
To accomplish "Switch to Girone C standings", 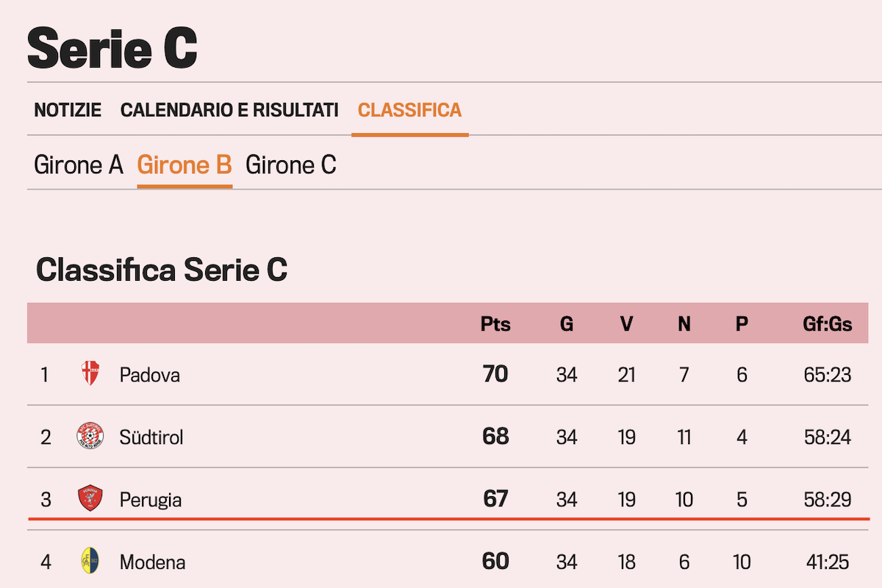I will (x=291, y=165).
